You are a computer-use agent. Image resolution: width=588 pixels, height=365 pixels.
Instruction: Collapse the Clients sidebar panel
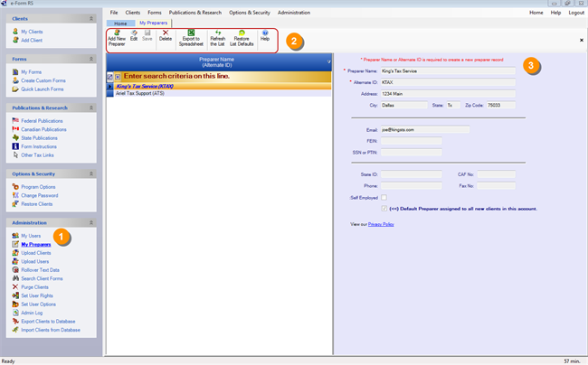coord(90,18)
